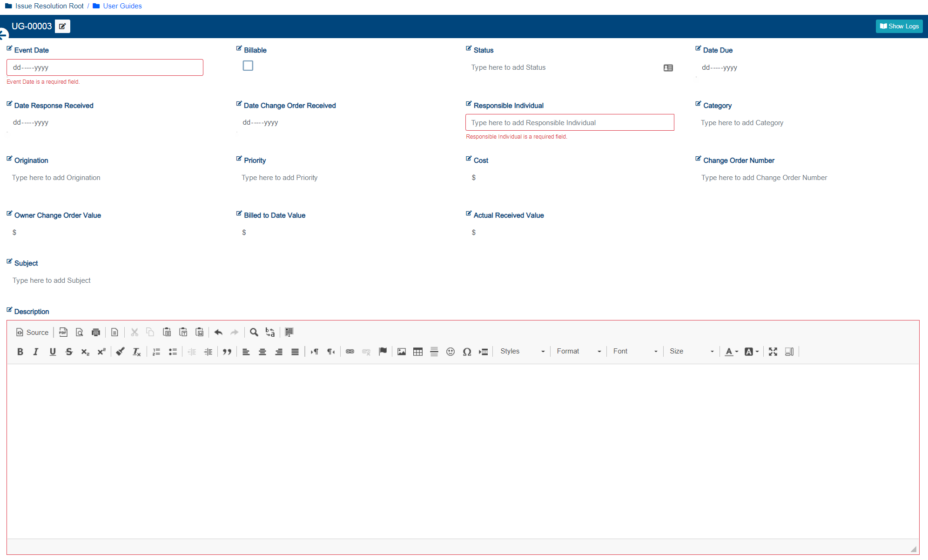The height and width of the screenshot is (560, 928).
Task: Open the Issue Resolution Root breadcrumb
Action: coord(49,6)
